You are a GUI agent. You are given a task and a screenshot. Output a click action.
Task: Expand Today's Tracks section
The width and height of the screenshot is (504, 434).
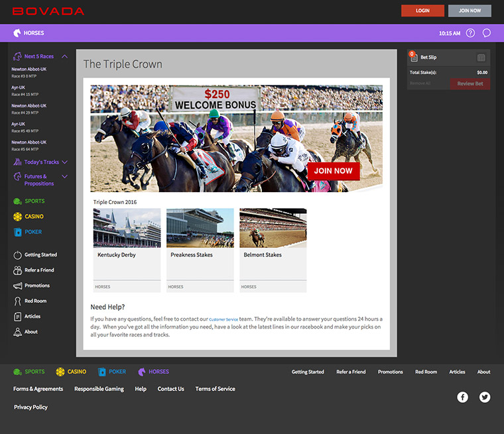[x=64, y=162]
